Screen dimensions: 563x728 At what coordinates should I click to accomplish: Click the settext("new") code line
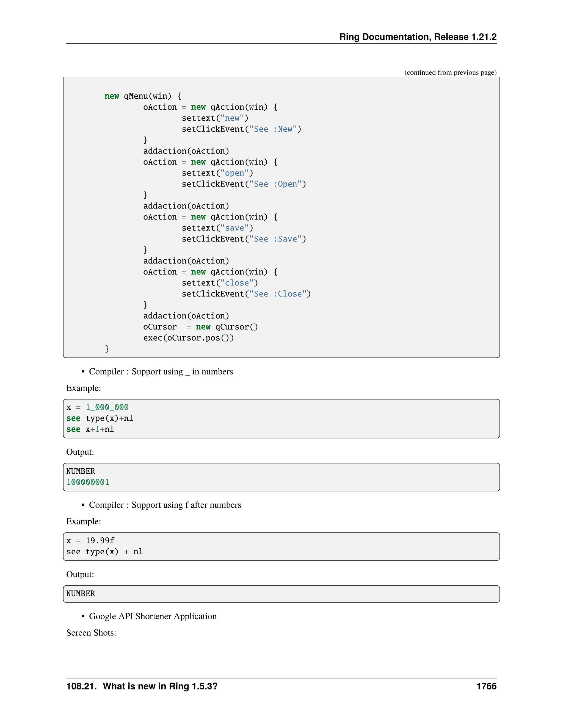click(x=215, y=118)
